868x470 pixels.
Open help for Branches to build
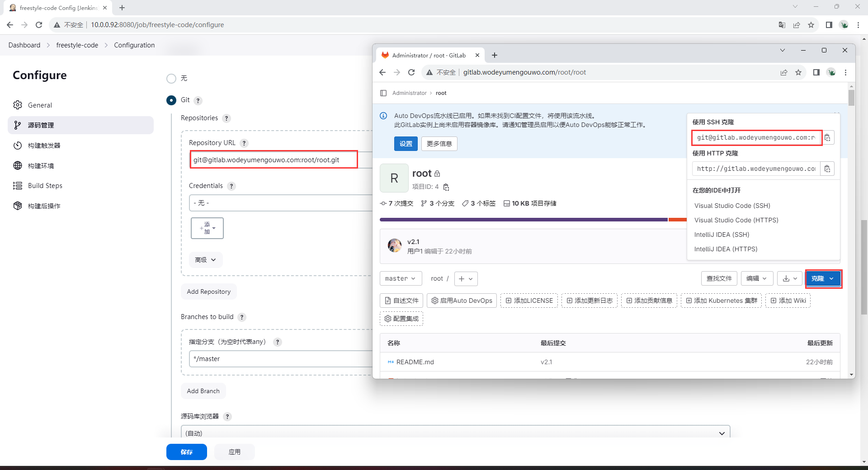click(242, 317)
